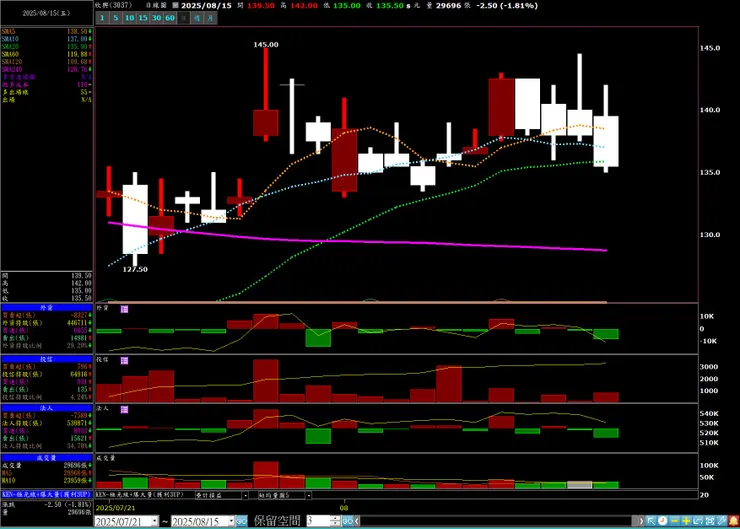Open the 法人 indicator panel settings icon

pos(124,410)
